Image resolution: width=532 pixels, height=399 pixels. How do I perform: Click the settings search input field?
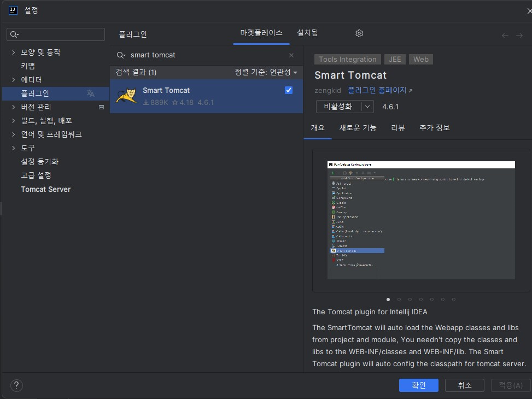click(x=56, y=34)
